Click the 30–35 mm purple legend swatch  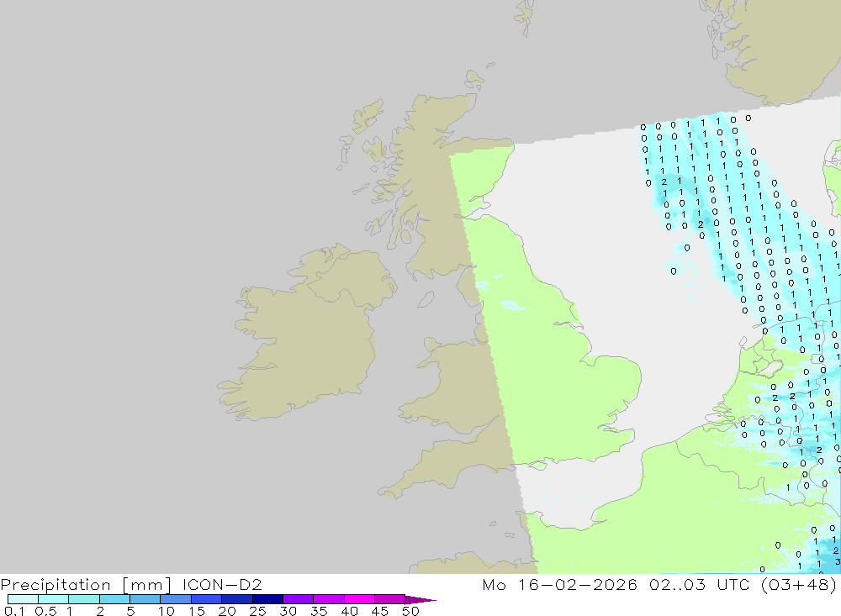pos(299,599)
